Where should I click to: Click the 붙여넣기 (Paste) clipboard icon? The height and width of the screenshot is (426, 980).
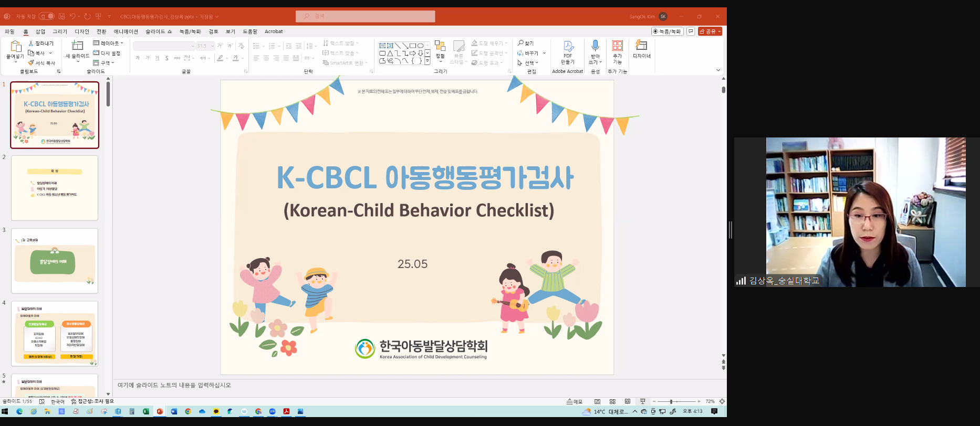pos(15,46)
